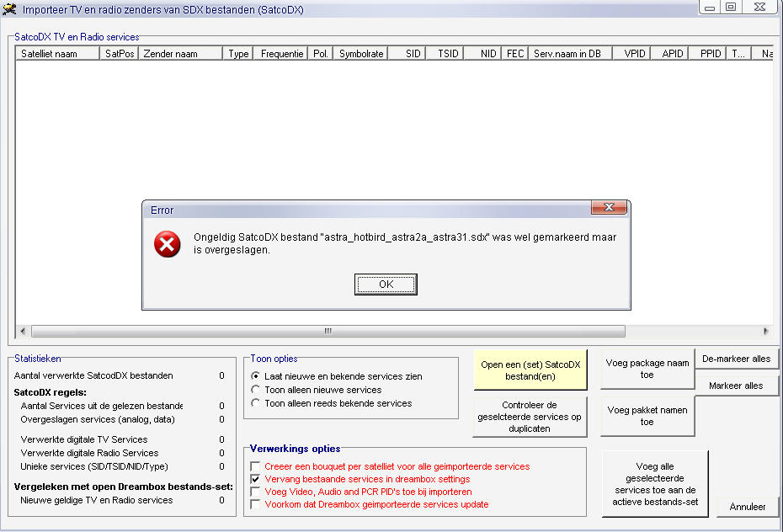The width and height of the screenshot is (783, 532).
Task: Click the Symbolrate column header
Action: [x=360, y=53]
